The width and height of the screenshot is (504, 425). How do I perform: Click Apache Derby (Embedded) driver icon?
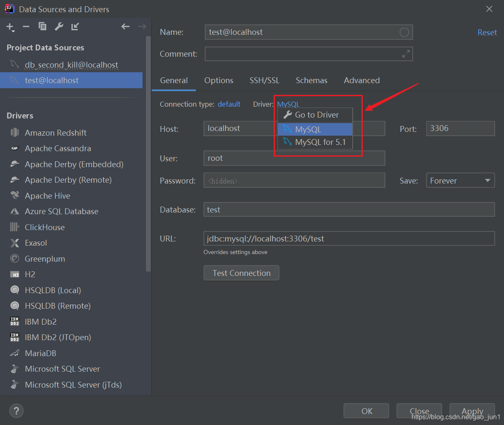[x=14, y=164]
